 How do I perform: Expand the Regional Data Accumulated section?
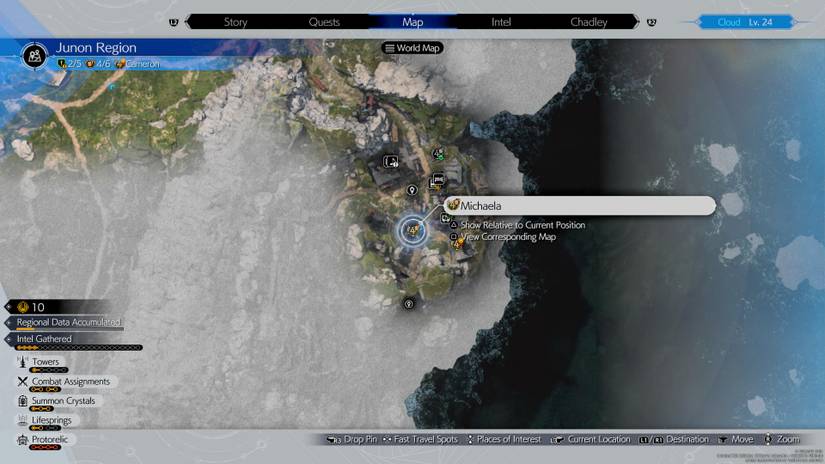click(x=68, y=322)
